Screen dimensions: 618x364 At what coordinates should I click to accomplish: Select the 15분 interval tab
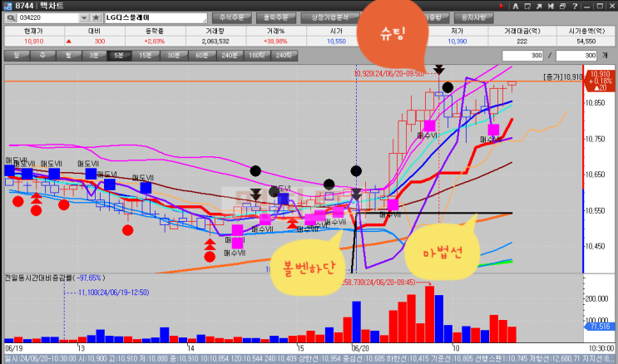pyautogui.click(x=146, y=56)
